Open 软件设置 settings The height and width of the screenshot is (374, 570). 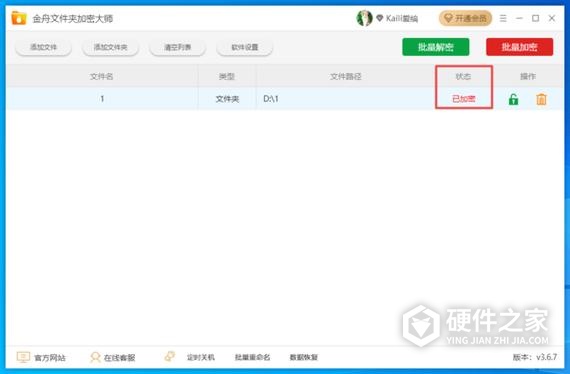click(245, 47)
